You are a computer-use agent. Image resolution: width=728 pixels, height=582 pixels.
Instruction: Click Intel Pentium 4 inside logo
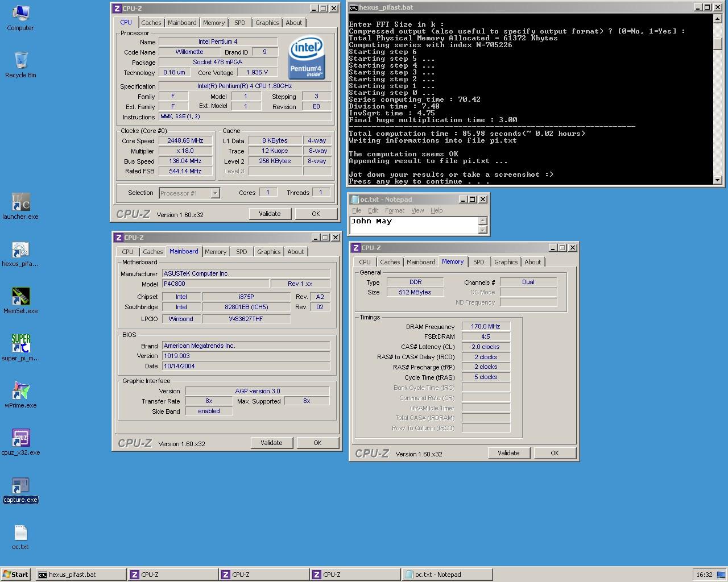click(x=307, y=57)
